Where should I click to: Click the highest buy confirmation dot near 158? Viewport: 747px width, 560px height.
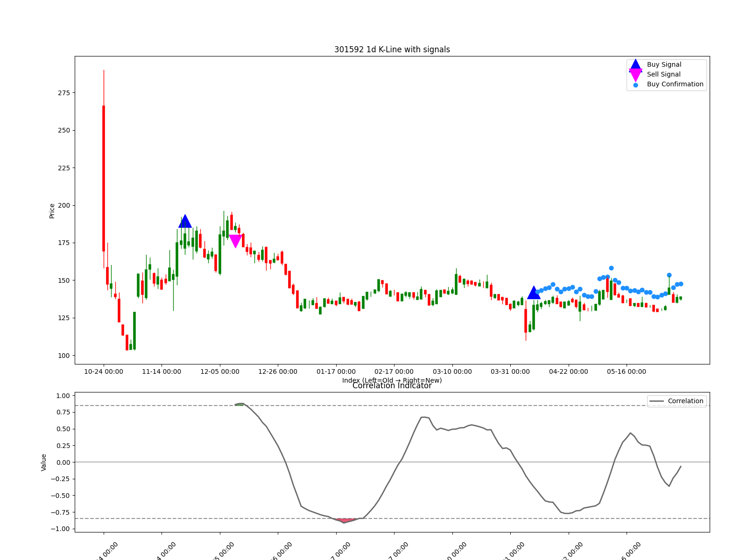tap(611, 268)
